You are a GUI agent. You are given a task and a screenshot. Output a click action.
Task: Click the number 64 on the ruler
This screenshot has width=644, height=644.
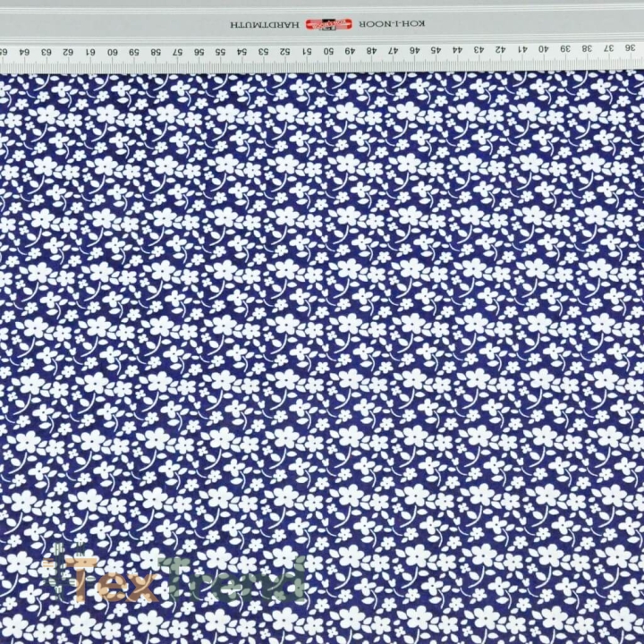coord(24,52)
